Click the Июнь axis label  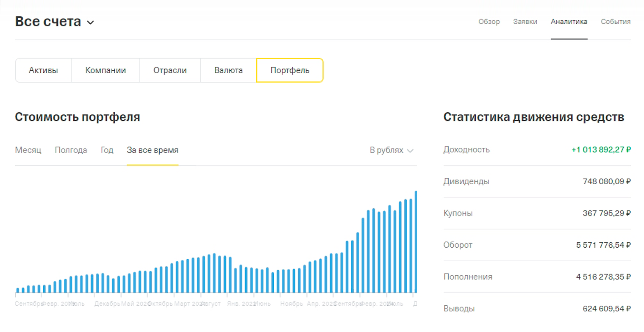coord(262,304)
